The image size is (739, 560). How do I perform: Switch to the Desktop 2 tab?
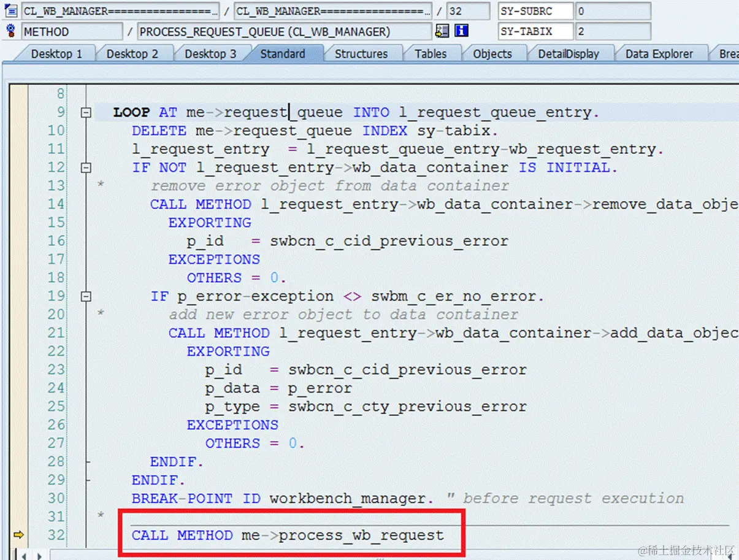[x=132, y=54]
